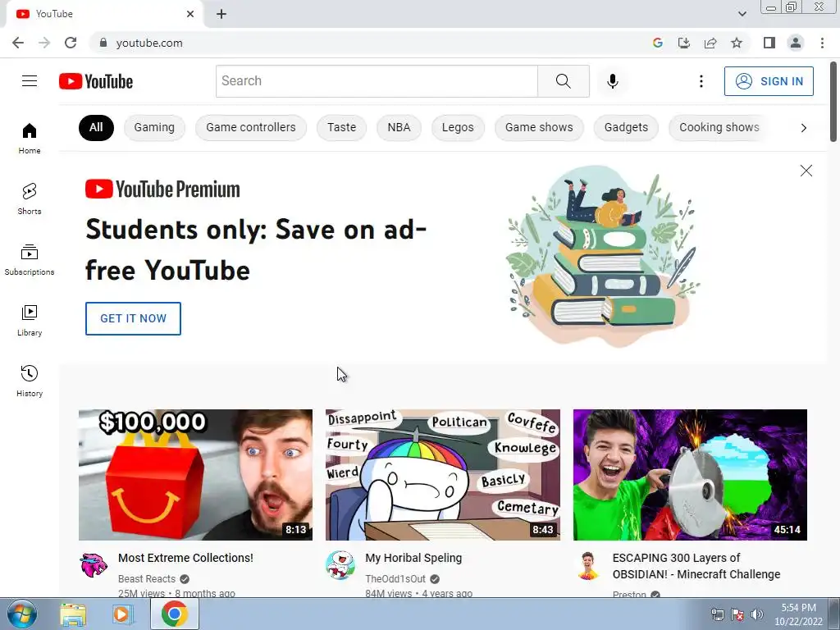
Task: Click TheOdd1sOut channel avatar
Action: tap(340, 564)
